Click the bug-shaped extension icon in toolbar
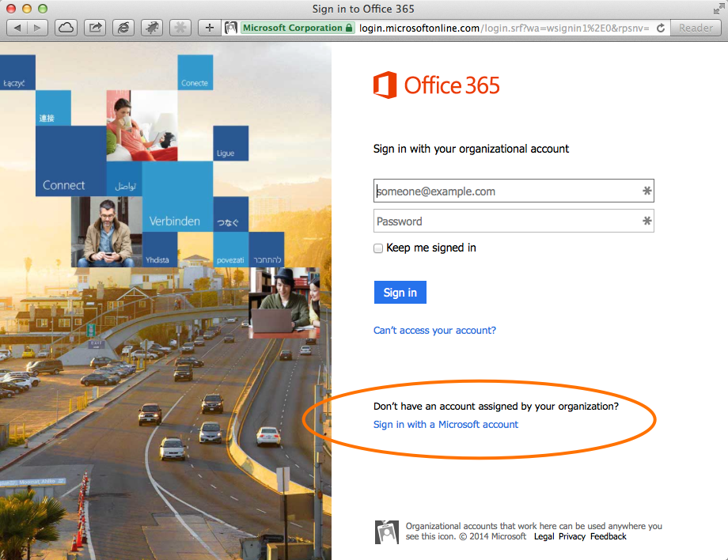This screenshot has width=728, height=560. [152, 27]
